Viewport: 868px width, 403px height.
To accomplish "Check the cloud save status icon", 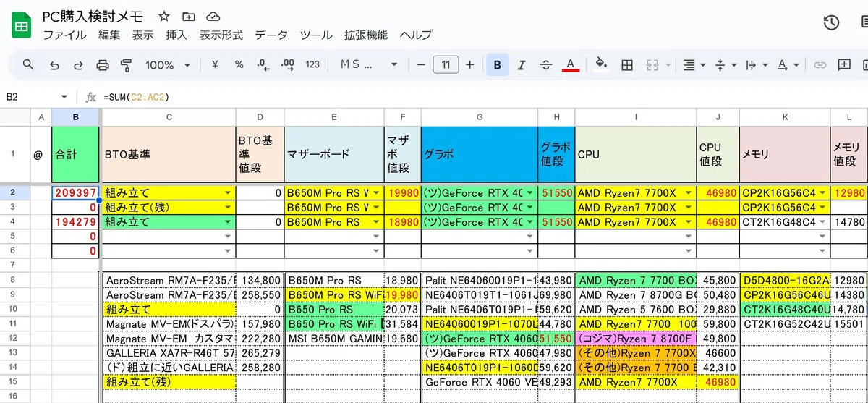I will coord(213,17).
